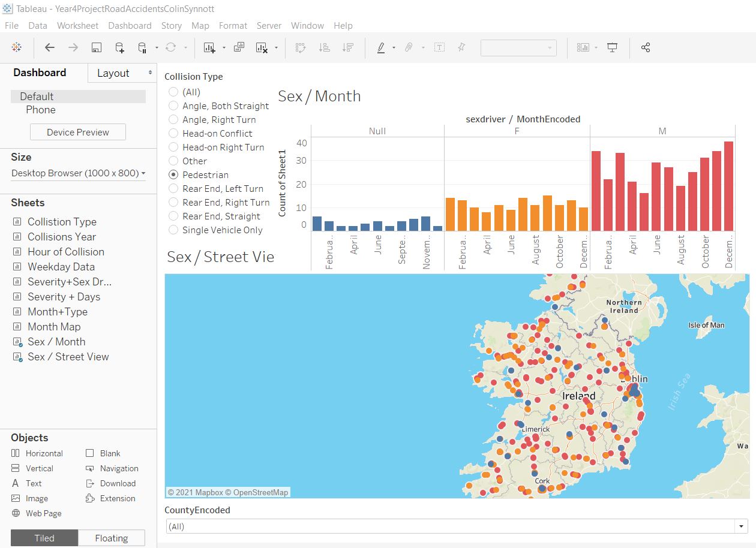Click the Save icon in toolbar
This screenshot has width=756, height=548.
[96, 48]
